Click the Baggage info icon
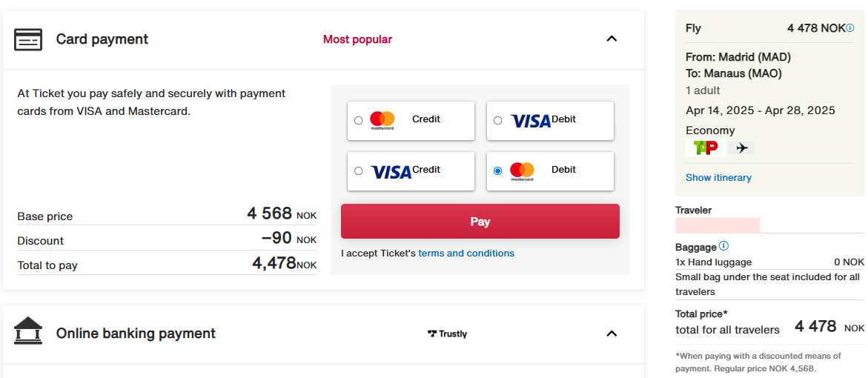 (x=723, y=246)
